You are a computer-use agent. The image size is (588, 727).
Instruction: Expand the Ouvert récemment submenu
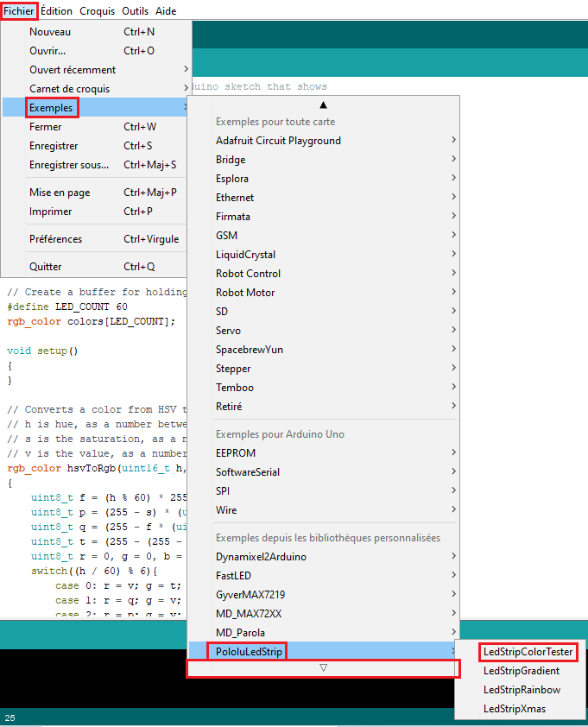tap(96, 70)
